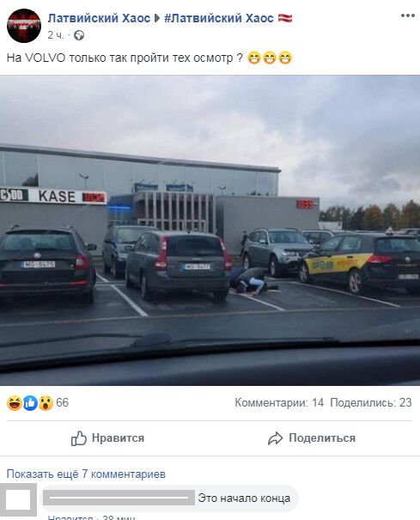Click the laughing reaction emoji icon

point(15,403)
